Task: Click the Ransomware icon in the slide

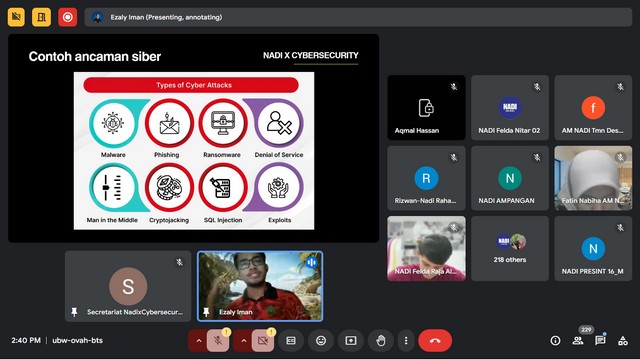Action: pyautogui.click(x=223, y=123)
